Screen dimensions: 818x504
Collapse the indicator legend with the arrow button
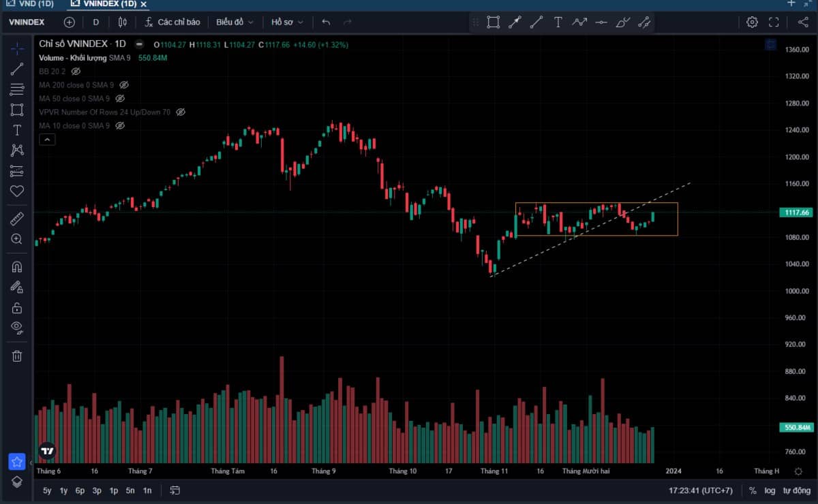[x=47, y=140]
